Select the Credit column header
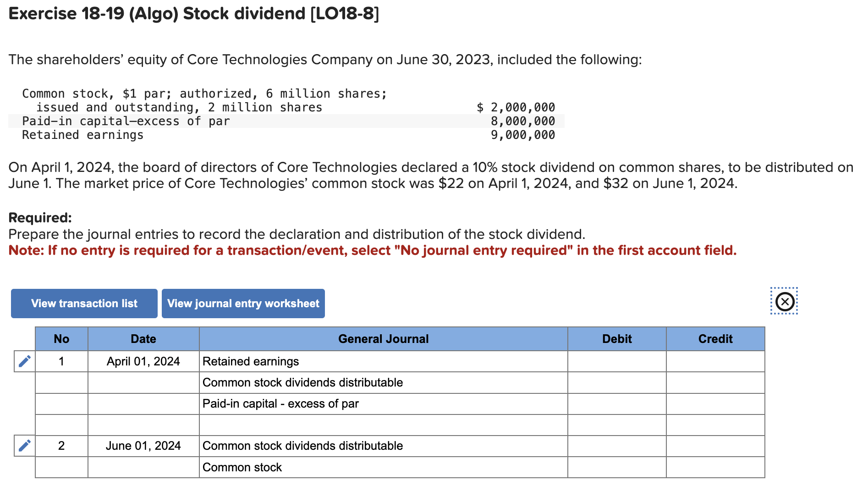868x497 pixels. click(x=715, y=339)
